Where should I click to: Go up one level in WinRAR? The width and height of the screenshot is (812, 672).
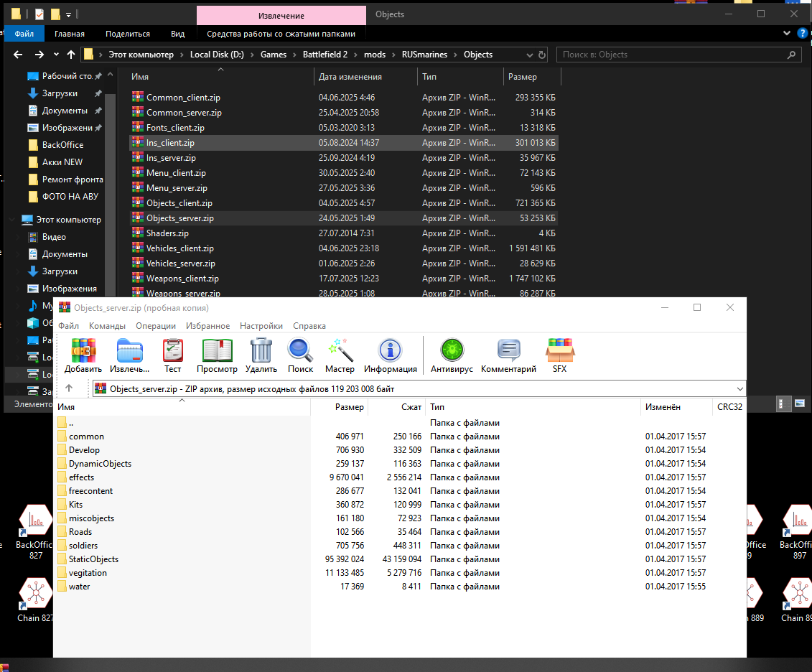pos(69,388)
